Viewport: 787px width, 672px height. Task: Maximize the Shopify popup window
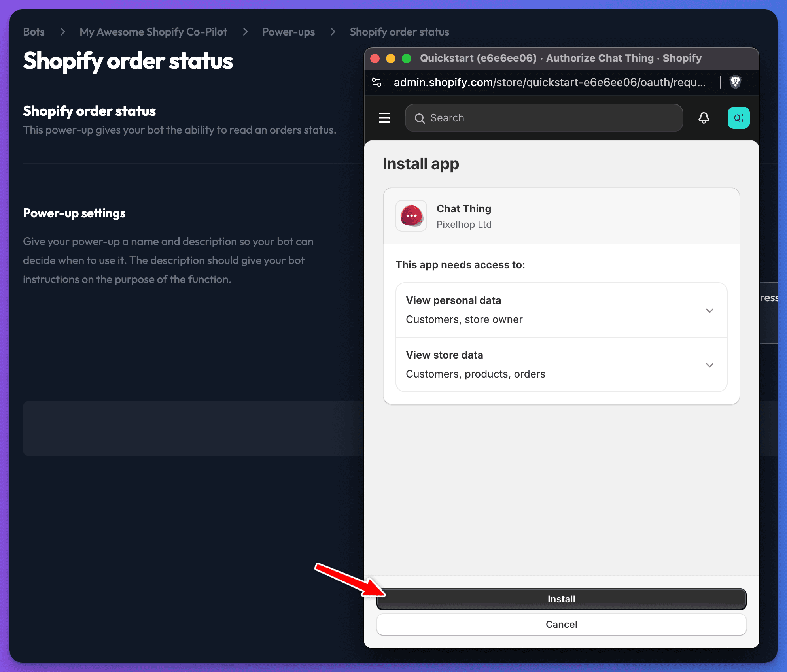(407, 59)
